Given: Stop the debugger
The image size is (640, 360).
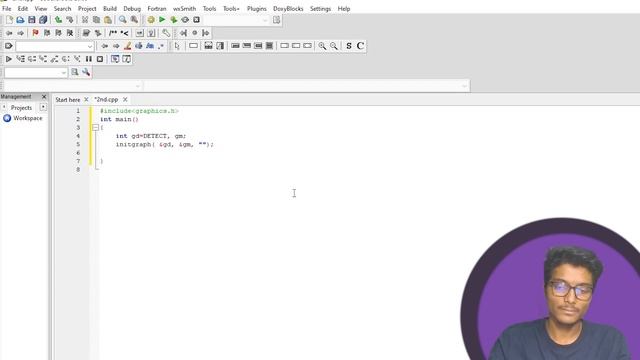Looking at the screenshot, I should pos(100,59).
